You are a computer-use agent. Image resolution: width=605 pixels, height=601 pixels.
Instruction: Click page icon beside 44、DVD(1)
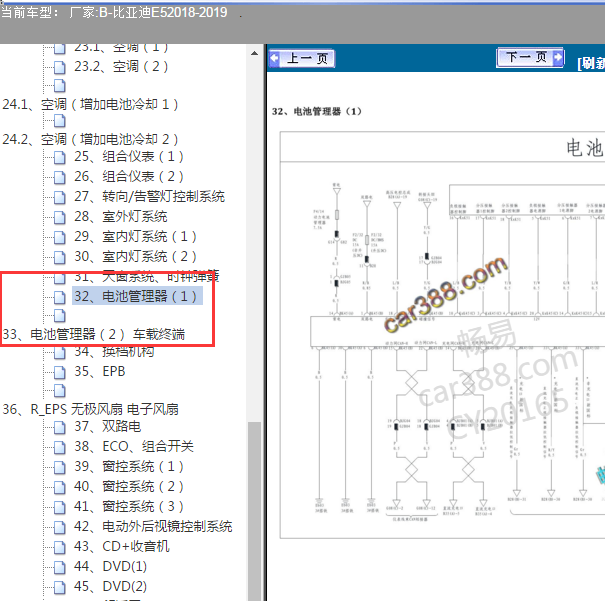click(x=59, y=567)
